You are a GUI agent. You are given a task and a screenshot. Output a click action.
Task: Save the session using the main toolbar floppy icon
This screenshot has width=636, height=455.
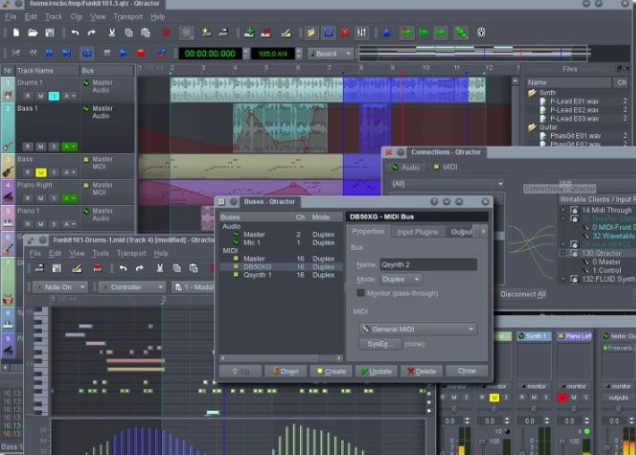49,32
